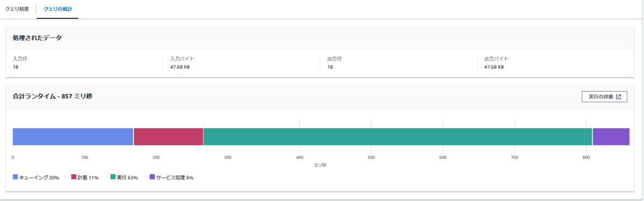Viewport: 644px width, 201px height.
Task: Click the 計画 11% legend label
Action: [x=89, y=177]
